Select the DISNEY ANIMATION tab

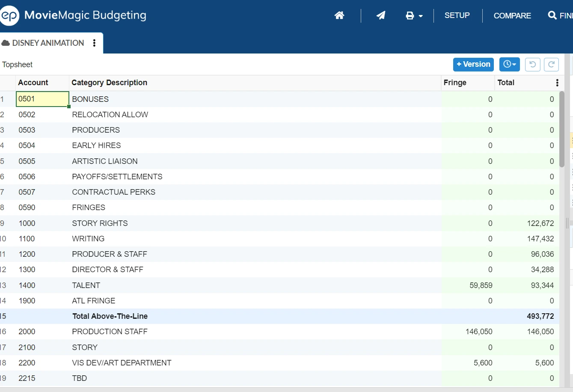(x=48, y=43)
